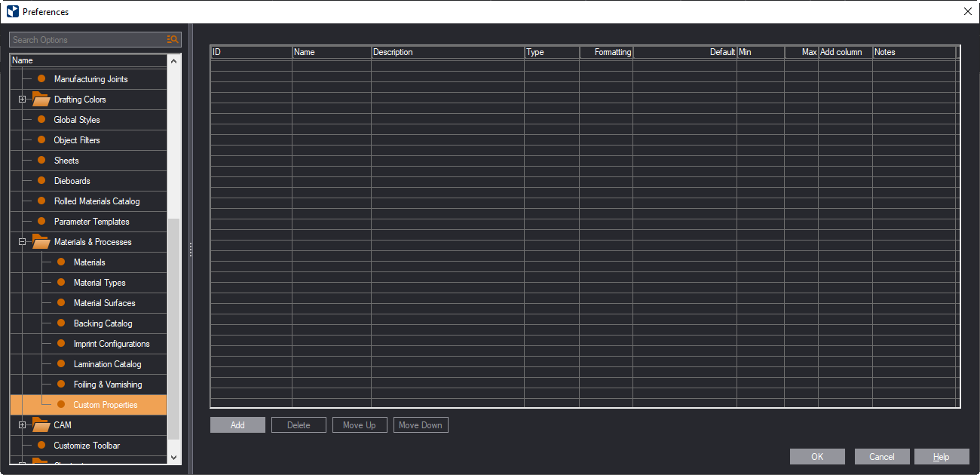Open the Foiling & Varnishing preferences

click(108, 385)
